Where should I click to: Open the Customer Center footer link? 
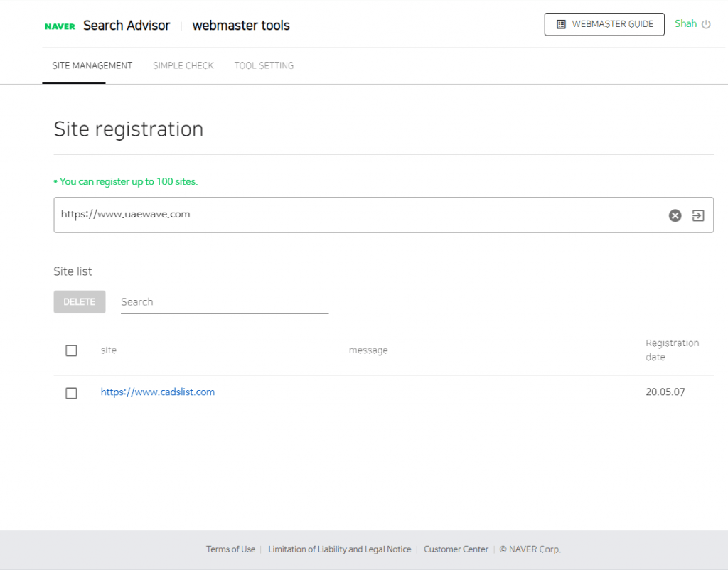[x=456, y=549]
